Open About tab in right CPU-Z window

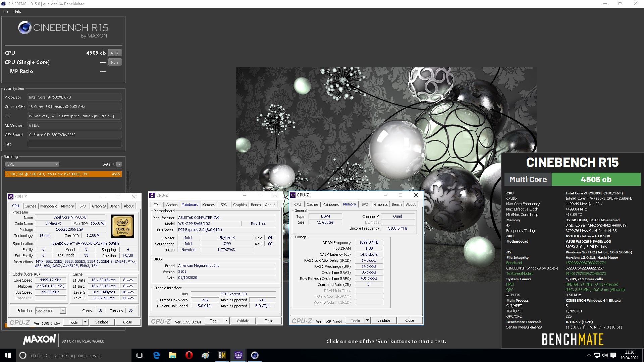[x=411, y=204]
